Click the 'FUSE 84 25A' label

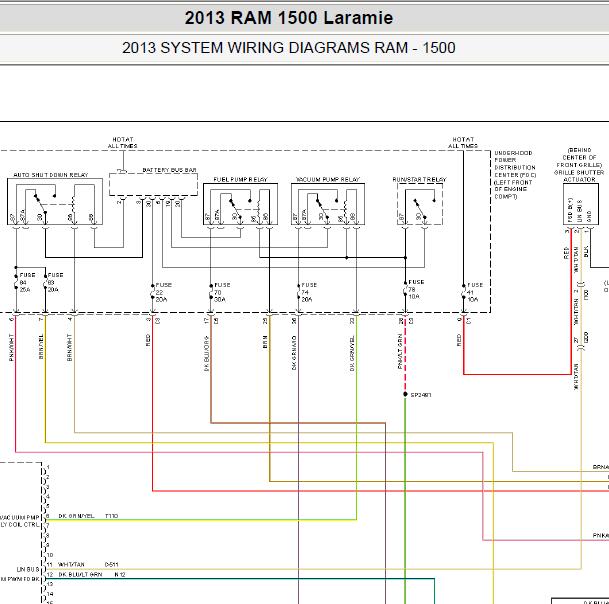[x=27, y=282]
